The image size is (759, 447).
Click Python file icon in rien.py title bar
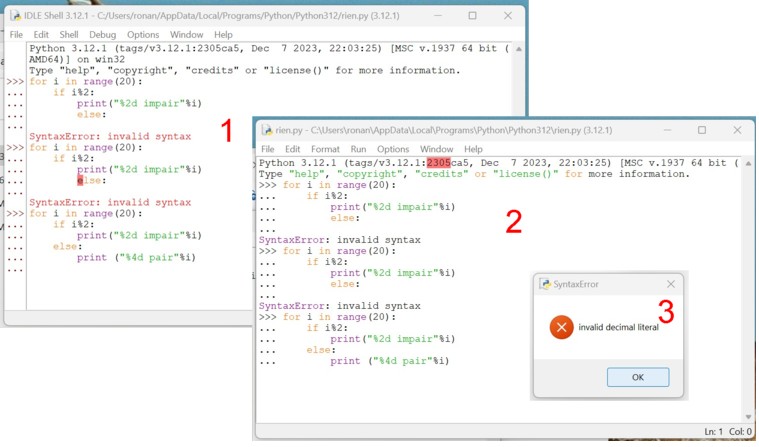pyautogui.click(x=267, y=130)
